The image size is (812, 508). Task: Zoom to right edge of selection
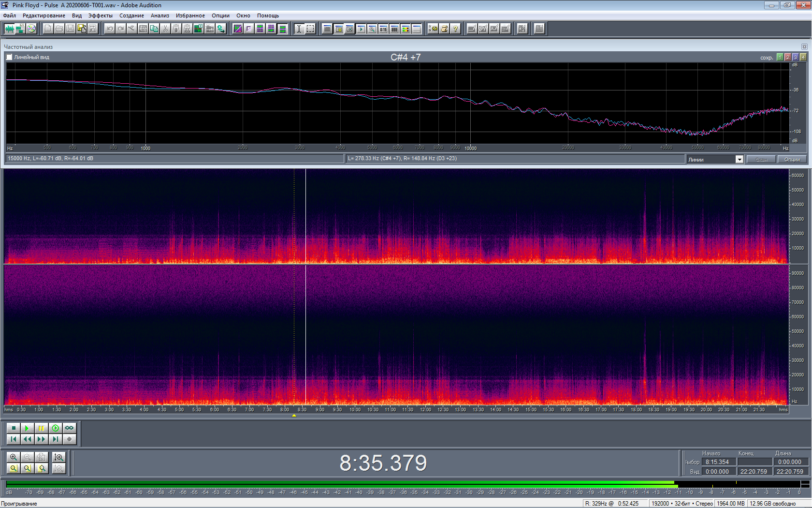click(x=42, y=468)
